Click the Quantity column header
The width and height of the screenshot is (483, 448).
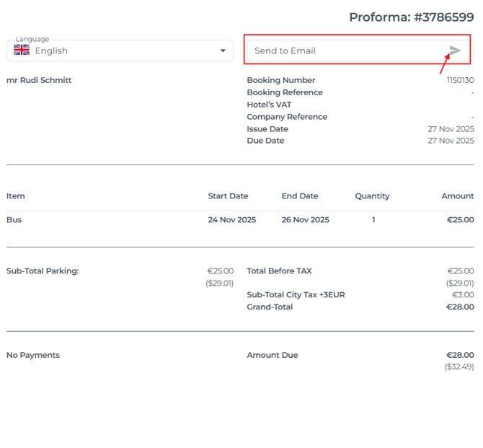[372, 196]
